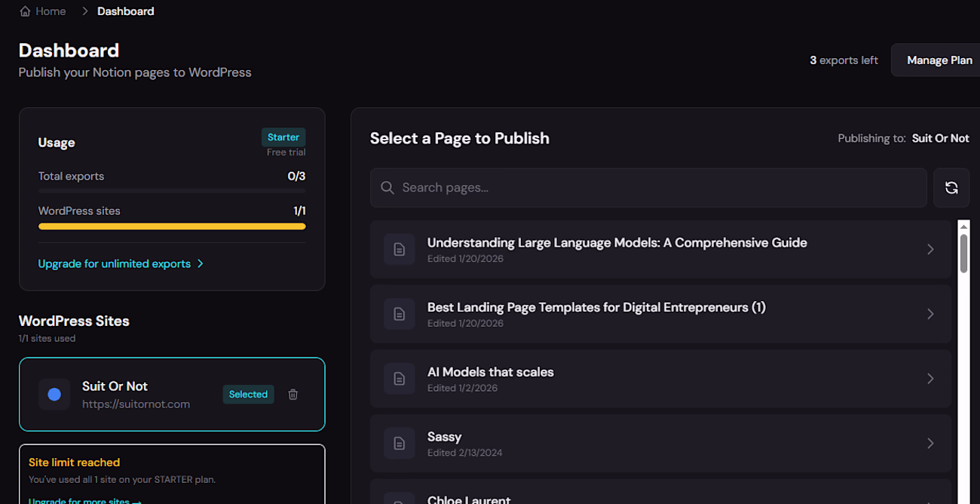Click document icon for Understanding Large Language Models
The width and height of the screenshot is (980, 504).
pyautogui.click(x=400, y=250)
